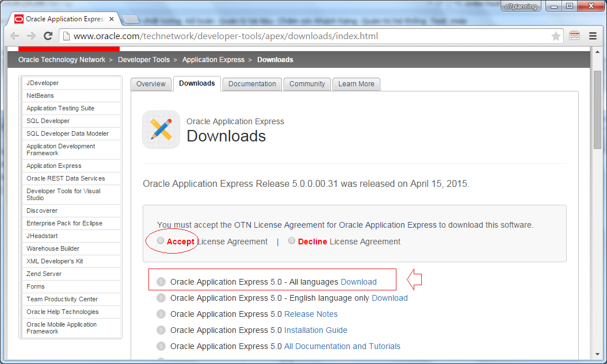The image size is (607, 364).
Task: Open the Learn More tab
Action: (356, 84)
